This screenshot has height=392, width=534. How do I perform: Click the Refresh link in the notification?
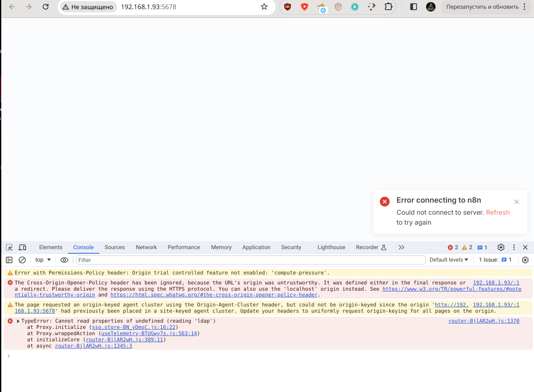pyautogui.click(x=498, y=213)
